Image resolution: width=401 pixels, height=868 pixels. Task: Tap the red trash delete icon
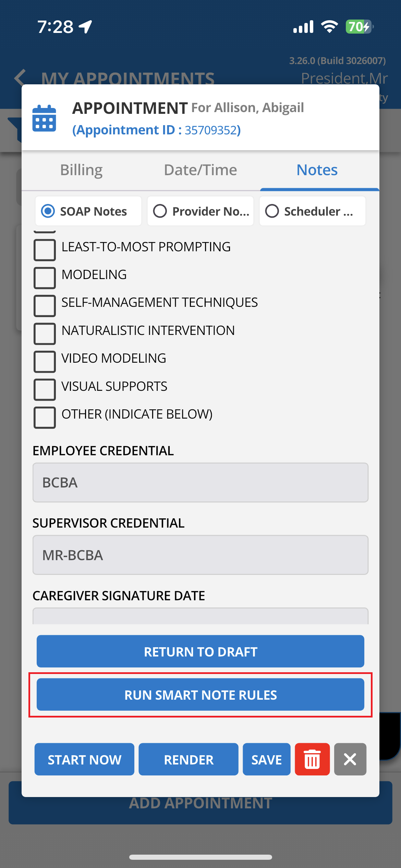pyautogui.click(x=312, y=759)
